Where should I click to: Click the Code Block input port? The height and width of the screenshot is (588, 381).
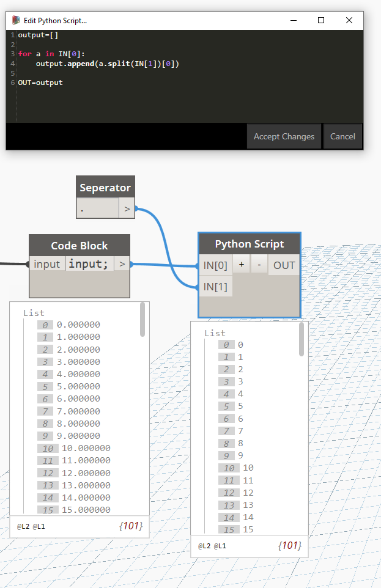[x=47, y=264]
